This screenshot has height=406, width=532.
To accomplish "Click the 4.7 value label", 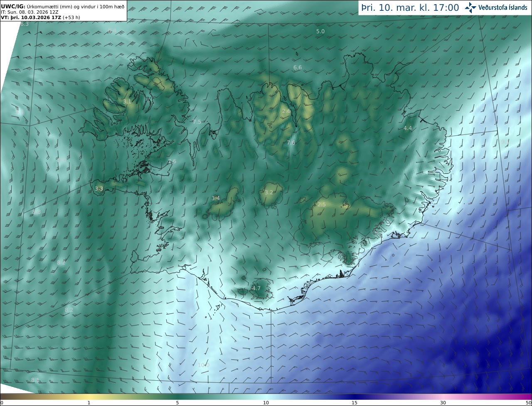I will [256, 288].
